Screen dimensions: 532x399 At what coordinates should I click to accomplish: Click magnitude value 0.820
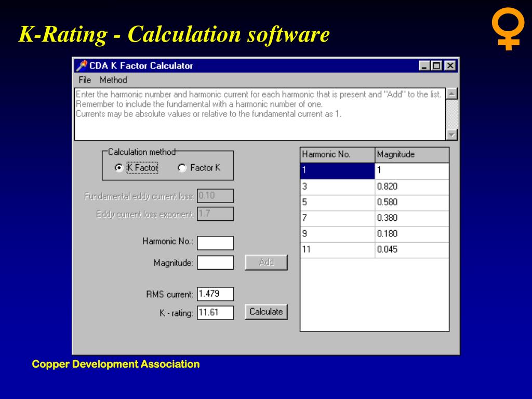(412, 187)
